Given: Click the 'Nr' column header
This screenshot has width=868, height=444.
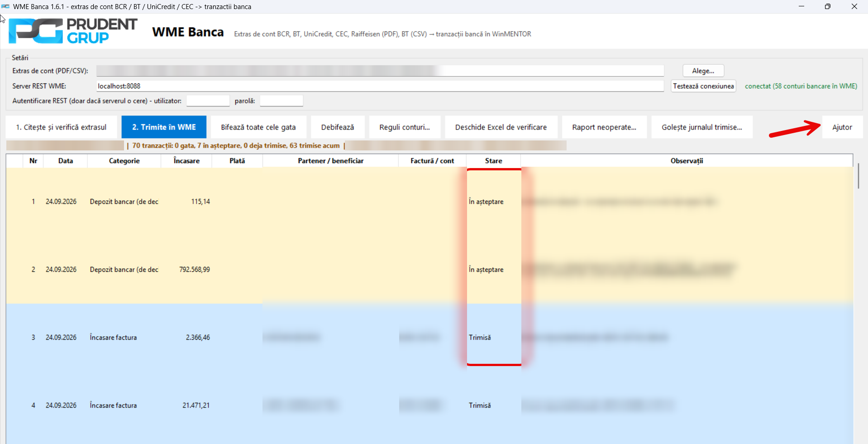Looking at the screenshot, I should tap(33, 161).
